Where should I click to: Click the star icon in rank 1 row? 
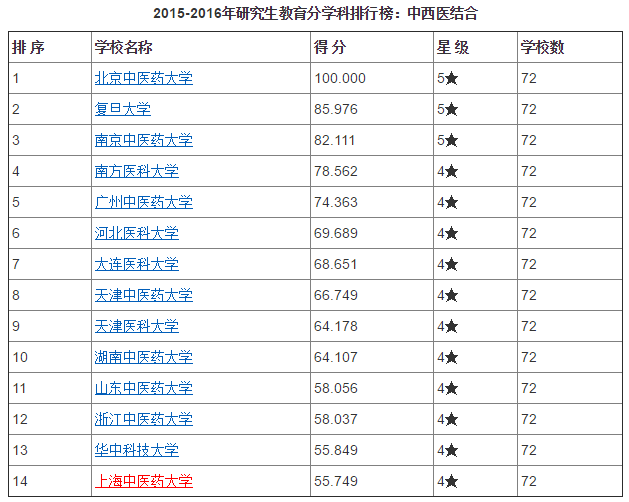coord(452,78)
